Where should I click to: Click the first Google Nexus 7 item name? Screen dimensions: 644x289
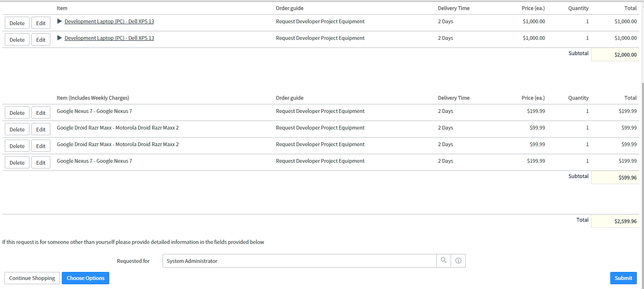tap(95, 111)
